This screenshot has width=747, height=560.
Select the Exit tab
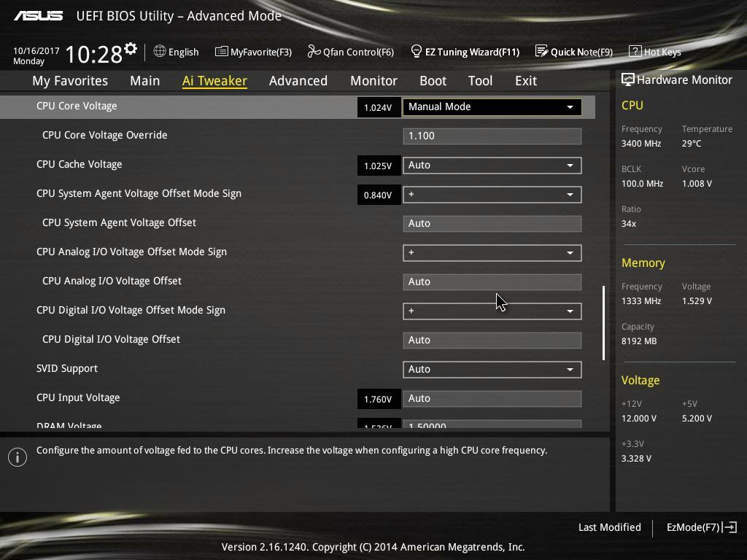526,81
